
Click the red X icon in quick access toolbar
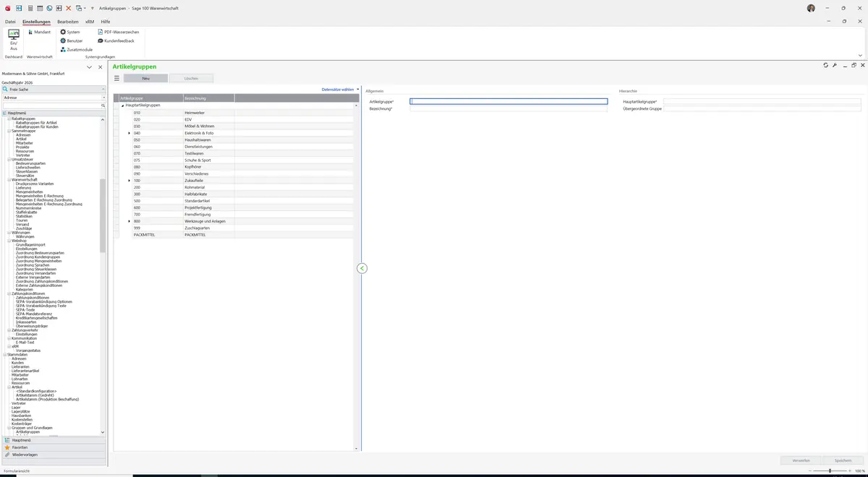pos(69,8)
